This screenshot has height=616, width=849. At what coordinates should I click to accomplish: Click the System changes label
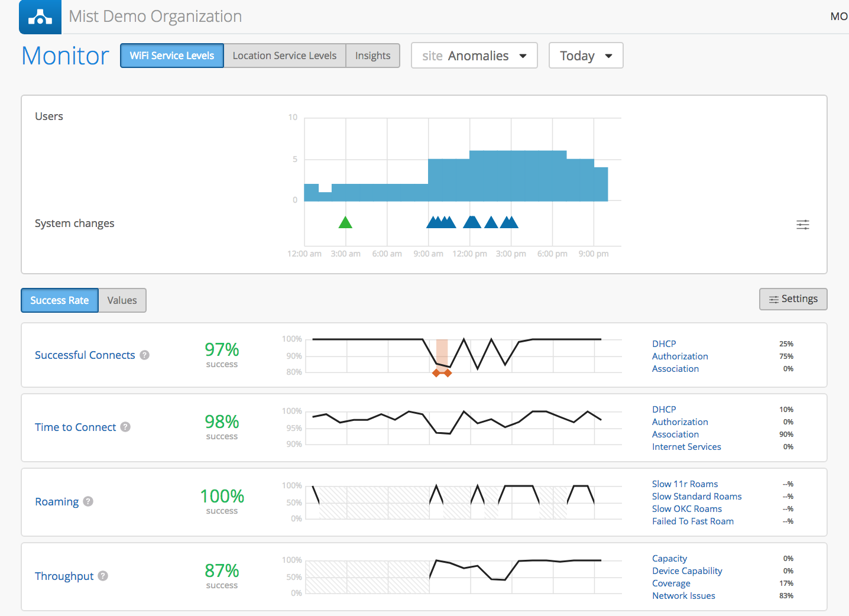(x=74, y=223)
